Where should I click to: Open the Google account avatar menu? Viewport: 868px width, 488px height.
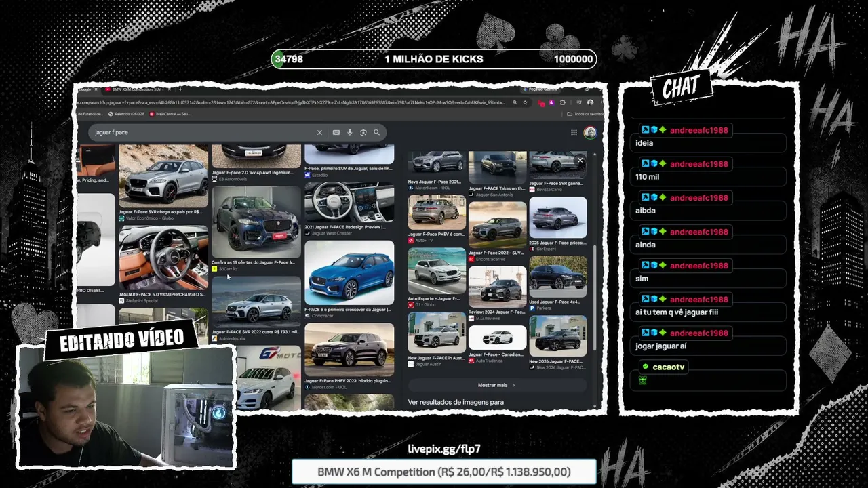[x=590, y=133]
